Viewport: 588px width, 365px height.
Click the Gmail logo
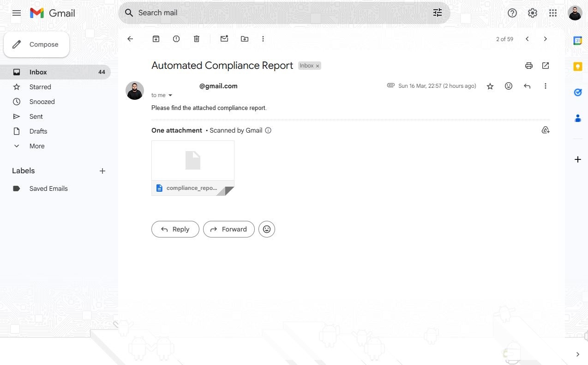coord(52,13)
